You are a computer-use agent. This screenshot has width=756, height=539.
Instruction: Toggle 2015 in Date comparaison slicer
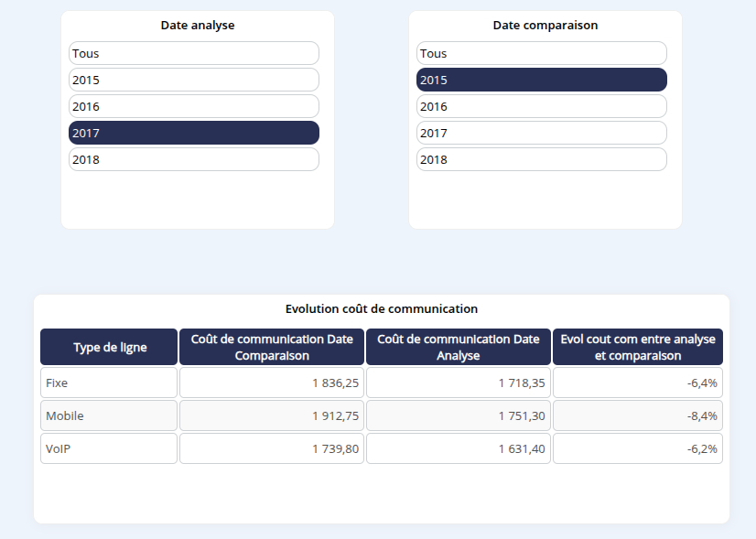coord(541,80)
